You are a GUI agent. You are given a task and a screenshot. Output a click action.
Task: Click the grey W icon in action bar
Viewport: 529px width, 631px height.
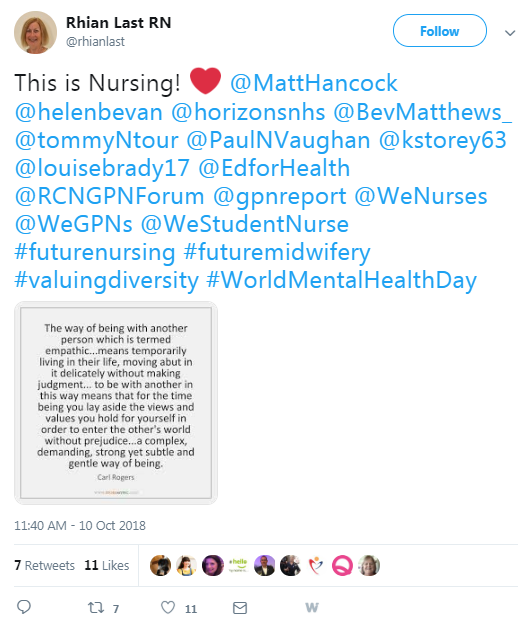click(312, 607)
